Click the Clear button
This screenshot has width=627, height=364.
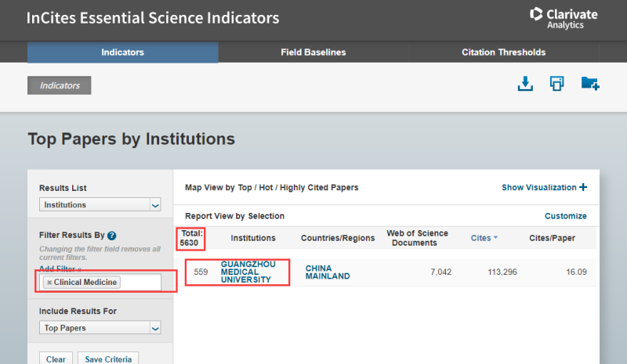click(56, 359)
